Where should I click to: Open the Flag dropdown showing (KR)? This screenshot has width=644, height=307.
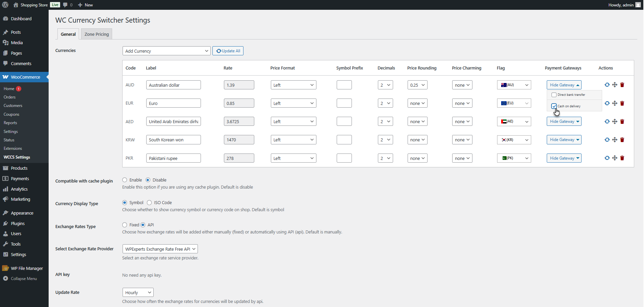tap(514, 140)
